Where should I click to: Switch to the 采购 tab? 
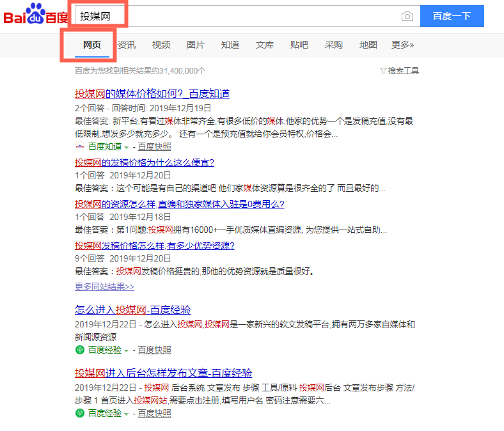pos(334,45)
